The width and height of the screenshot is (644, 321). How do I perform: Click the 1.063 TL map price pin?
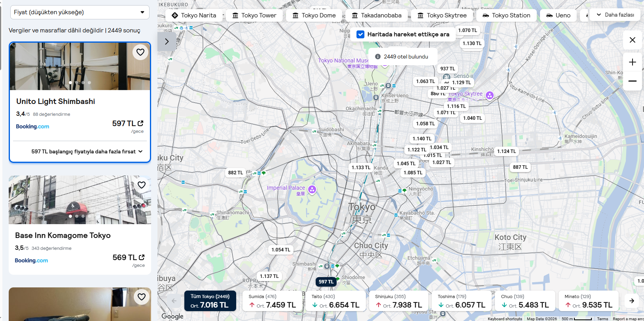[x=425, y=81]
